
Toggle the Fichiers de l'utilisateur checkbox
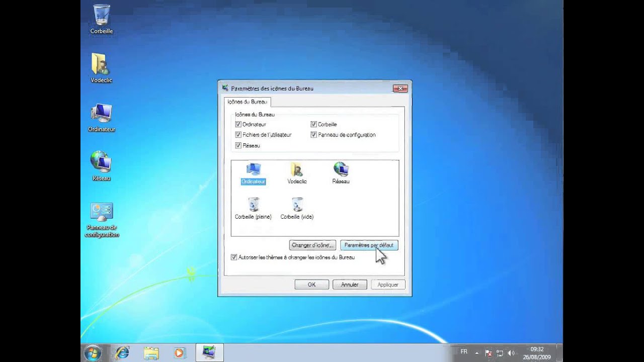[x=238, y=135]
